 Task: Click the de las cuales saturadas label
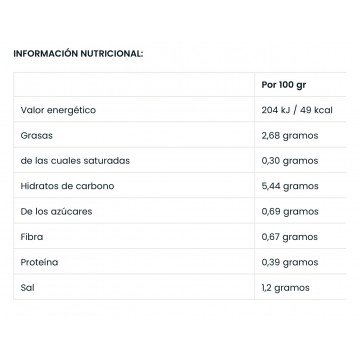(75, 161)
